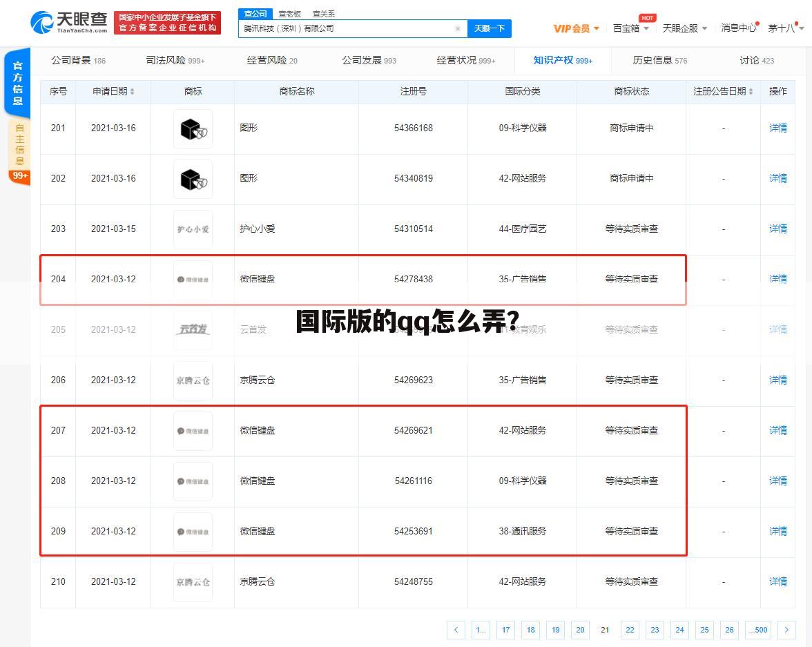Open 京腾云仓 thumbnail in row 210
Viewport: 812px width, 647px height.
point(193,582)
